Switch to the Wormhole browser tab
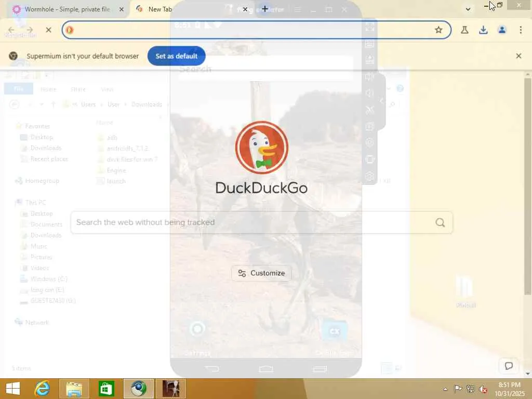The height and width of the screenshot is (399, 532). pyautogui.click(x=68, y=9)
